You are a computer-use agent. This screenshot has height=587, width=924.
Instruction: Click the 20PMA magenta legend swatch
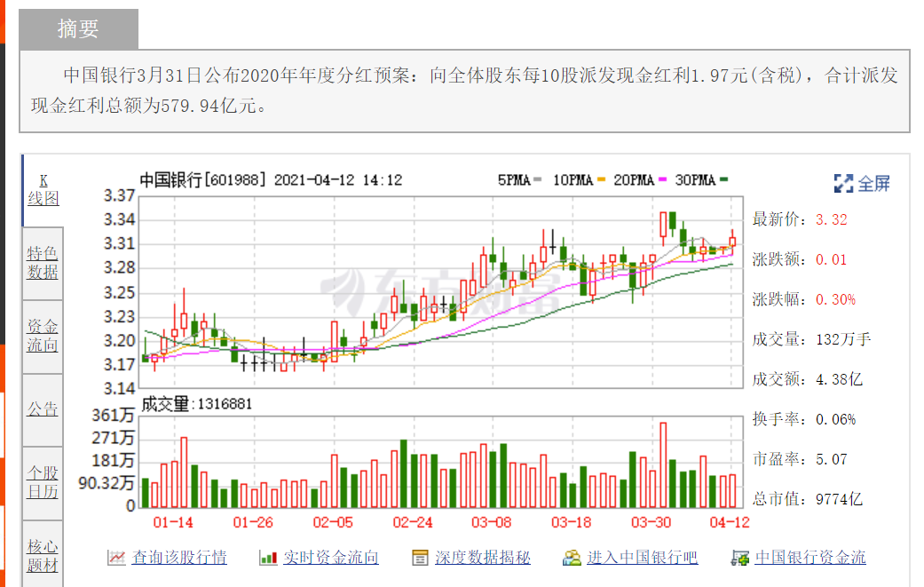point(662,179)
